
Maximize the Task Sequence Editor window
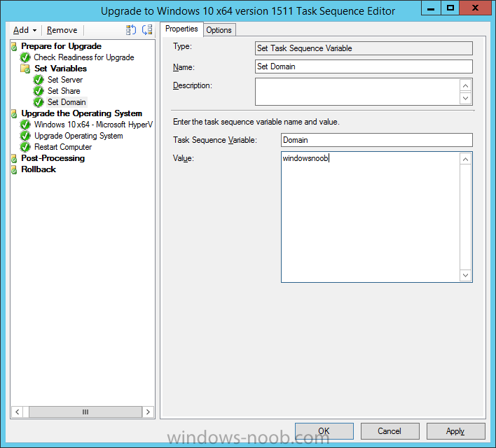(450, 8)
